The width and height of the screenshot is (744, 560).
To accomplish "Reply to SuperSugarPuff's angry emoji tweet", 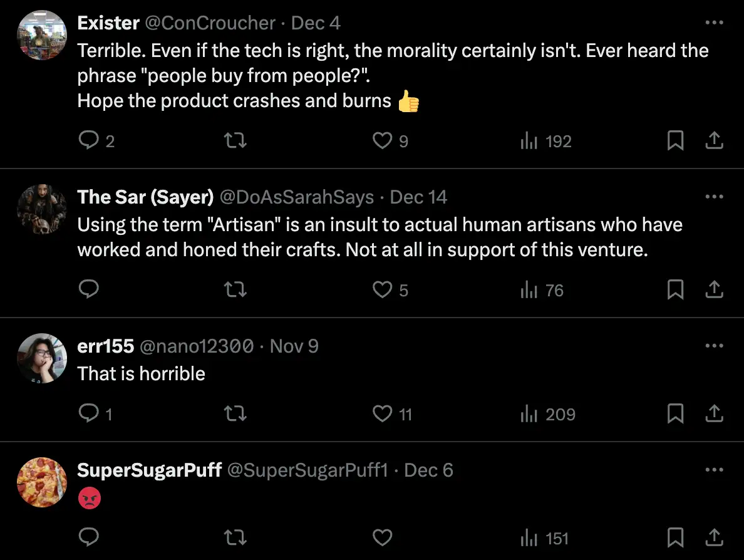I will point(88,537).
